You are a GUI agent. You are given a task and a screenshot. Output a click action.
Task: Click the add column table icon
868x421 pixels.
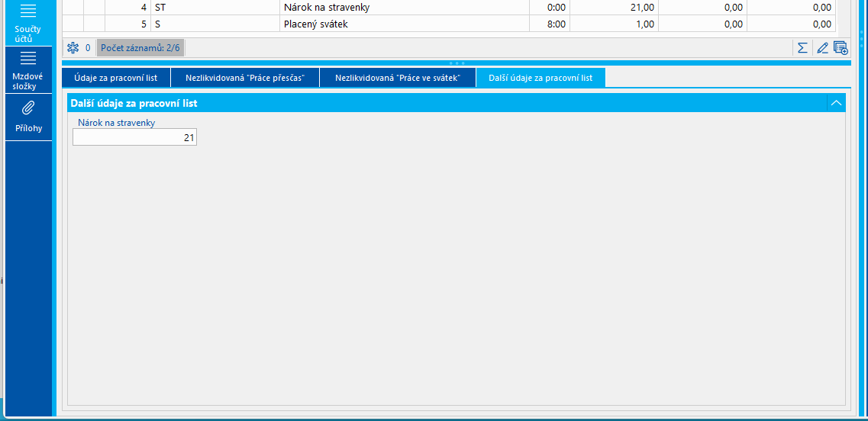tap(841, 48)
